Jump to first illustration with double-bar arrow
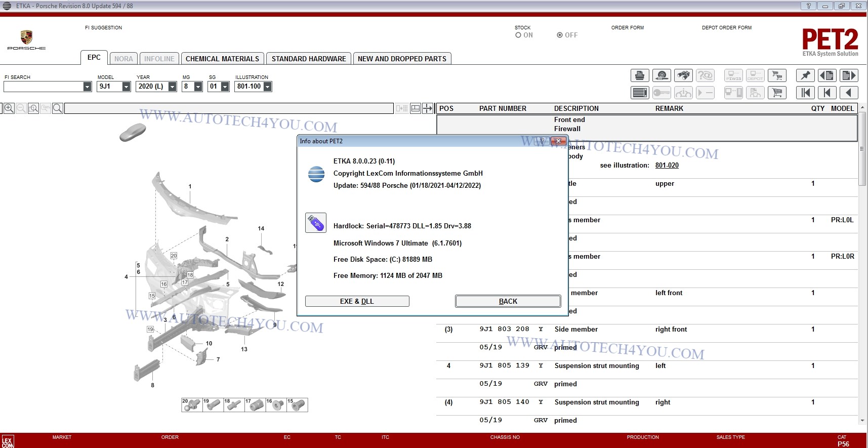Viewport: 868px width, 448px height. pyautogui.click(x=805, y=93)
